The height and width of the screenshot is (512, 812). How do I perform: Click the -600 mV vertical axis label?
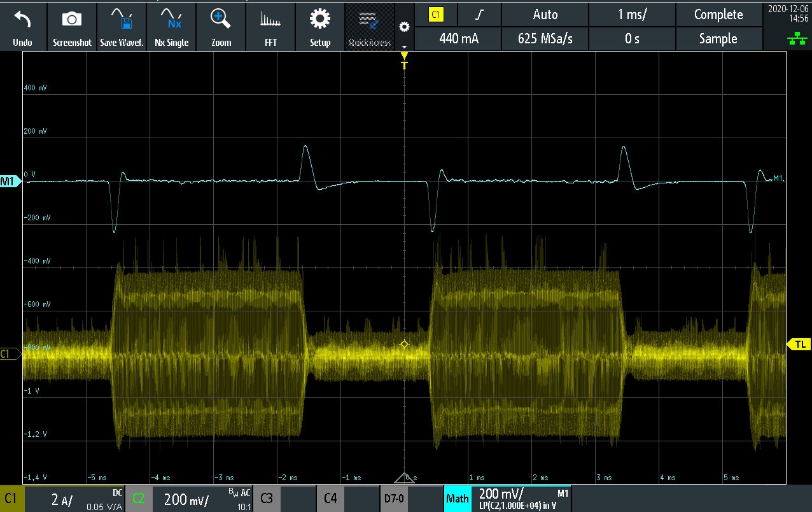pos(36,304)
